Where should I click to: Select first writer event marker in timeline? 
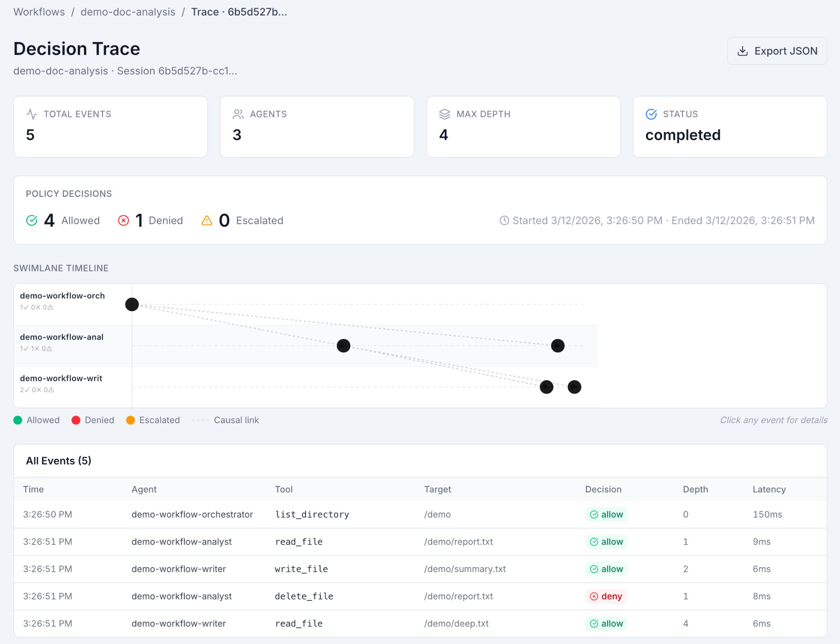[546, 387]
